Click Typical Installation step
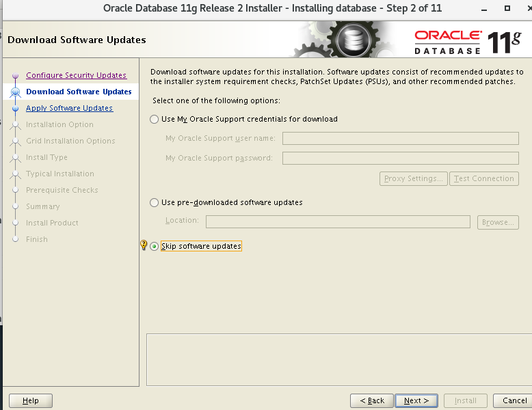 (x=60, y=174)
